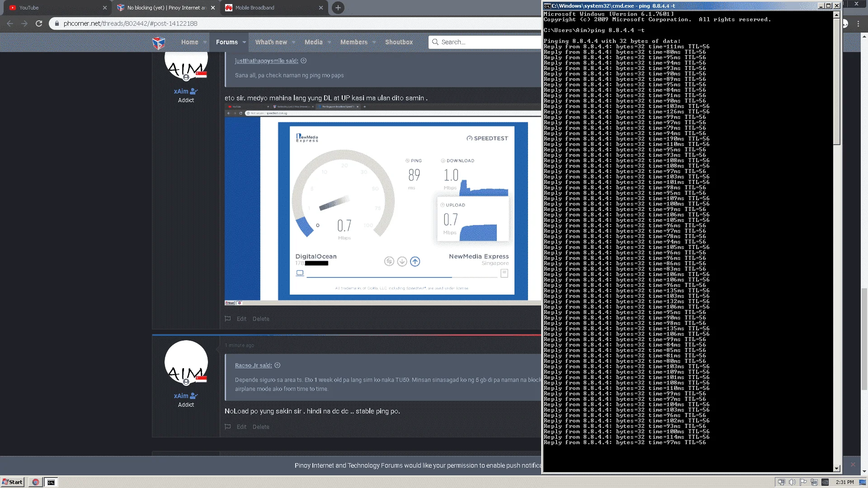Open justthathappysmile quoted post link
The height and width of the screenshot is (488, 868).
(x=266, y=61)
